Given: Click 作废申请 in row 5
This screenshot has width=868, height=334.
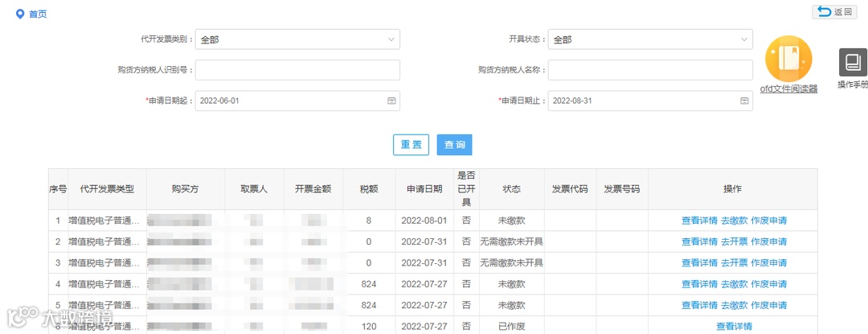Looking at the screenshot, I should tap(769, 305).
